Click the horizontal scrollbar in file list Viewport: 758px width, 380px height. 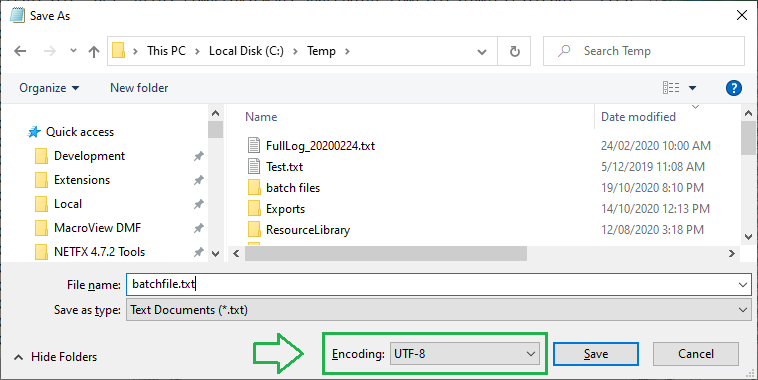pos(386,253)
